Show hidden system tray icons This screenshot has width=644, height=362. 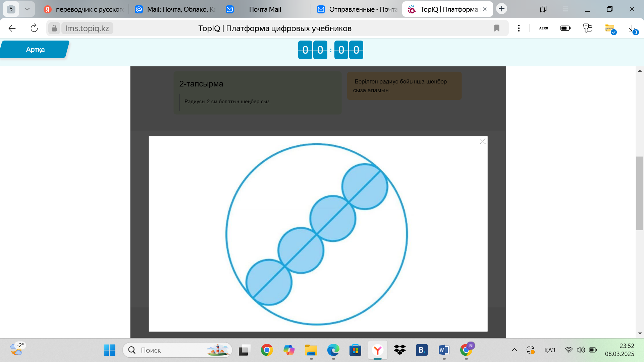(514, 350)
